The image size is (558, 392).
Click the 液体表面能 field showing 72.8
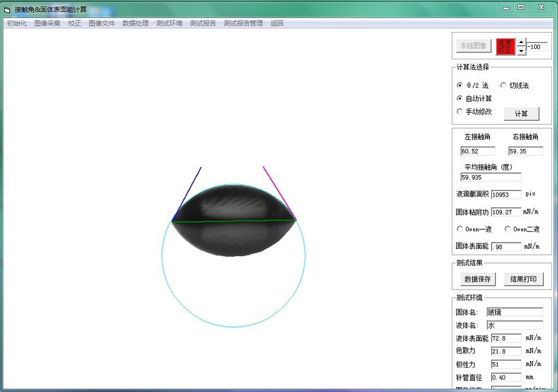pos(506,338)
